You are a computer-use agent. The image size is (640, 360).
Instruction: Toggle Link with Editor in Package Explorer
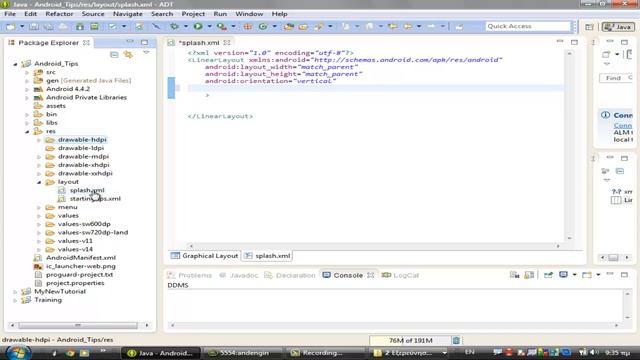(129, 54)
